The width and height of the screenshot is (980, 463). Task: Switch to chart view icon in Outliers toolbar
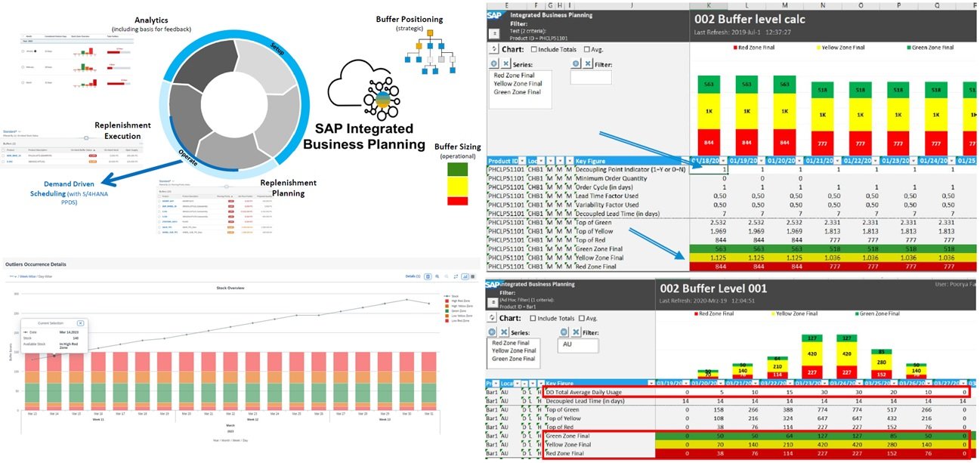click(x=465, y=276)
